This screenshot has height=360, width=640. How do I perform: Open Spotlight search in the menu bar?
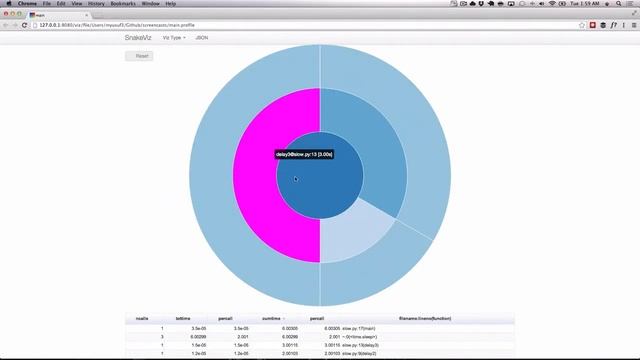(619, 3)
